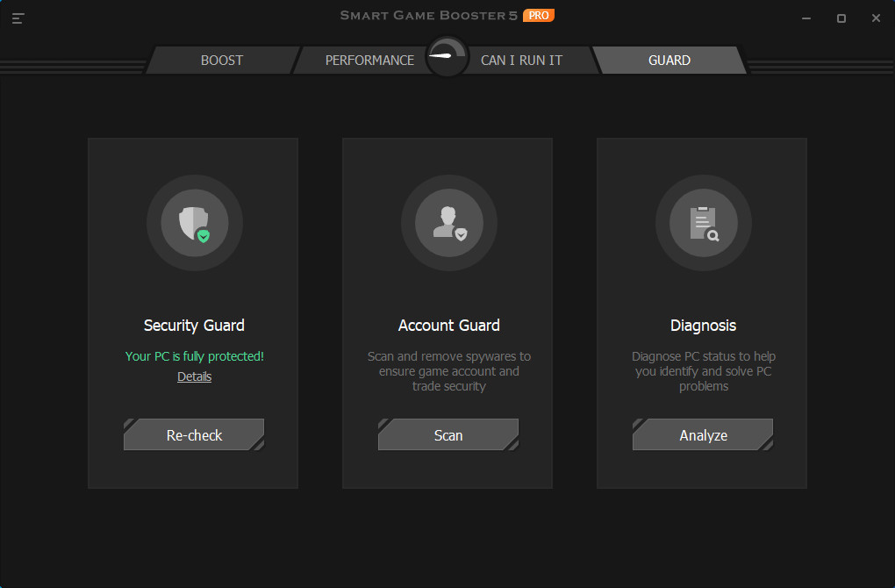Viewport: 895px width, 588px height.
Task: Select the GUARD tab
Action: pos(669,60)
